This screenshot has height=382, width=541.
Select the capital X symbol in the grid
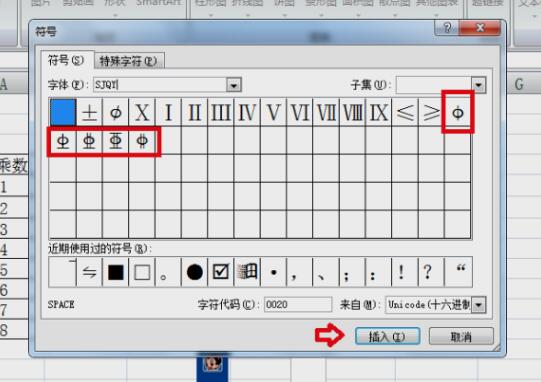coord(142,112)
